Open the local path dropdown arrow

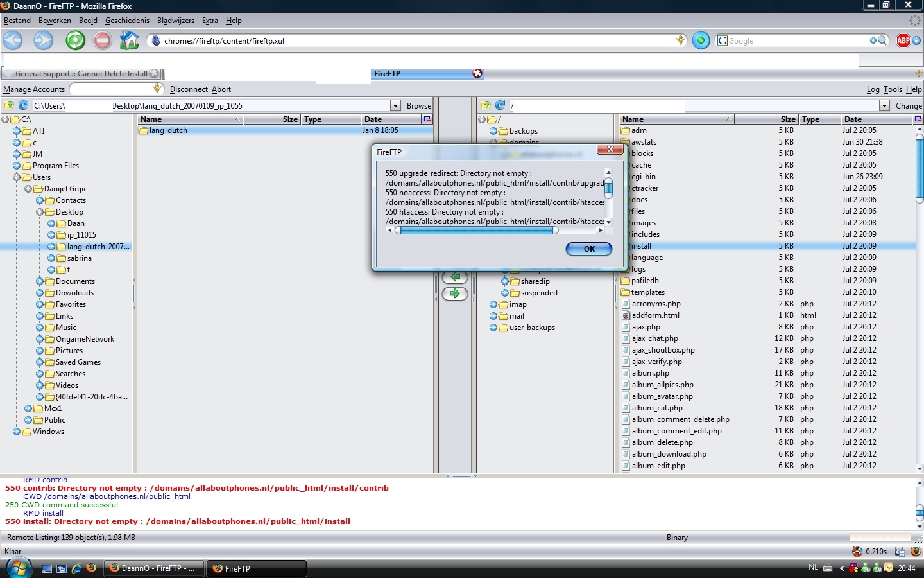(x=395, y=105)
